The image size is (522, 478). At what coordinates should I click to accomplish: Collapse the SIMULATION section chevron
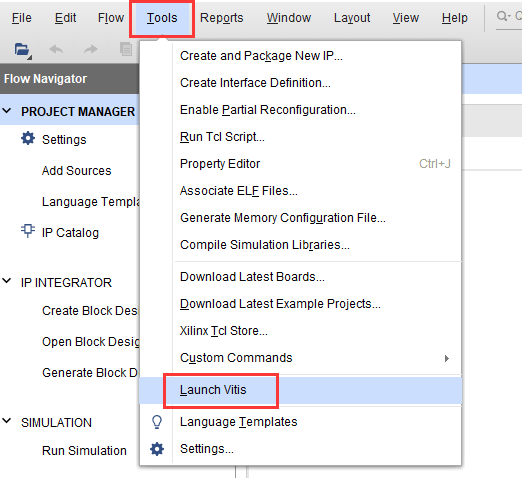pos(7,421)
